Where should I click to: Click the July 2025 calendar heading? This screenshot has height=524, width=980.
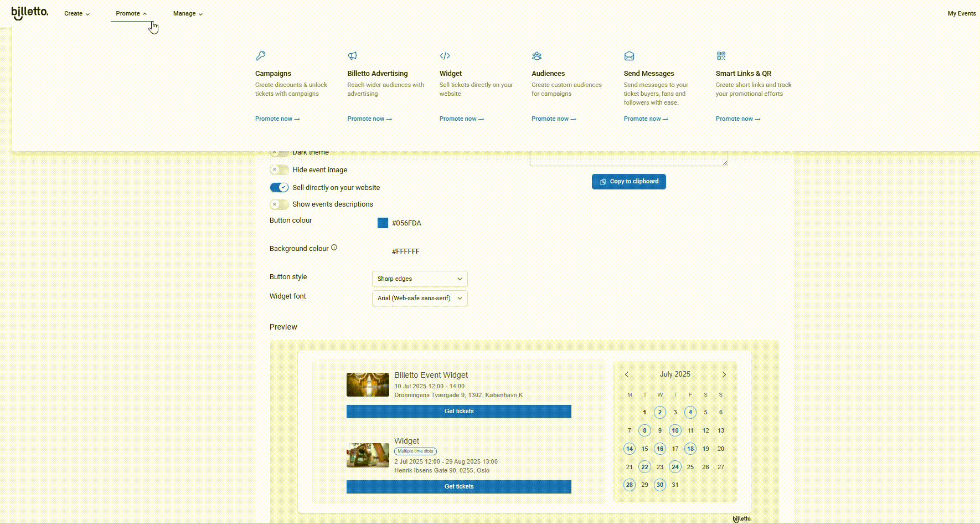click(675, 374)
